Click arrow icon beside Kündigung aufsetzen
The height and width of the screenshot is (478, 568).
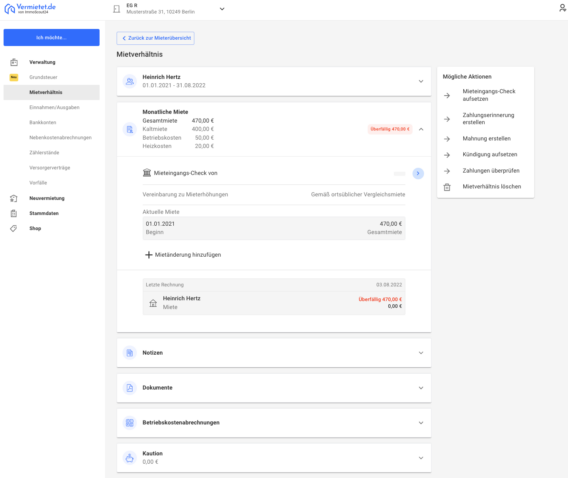[447, 155]
